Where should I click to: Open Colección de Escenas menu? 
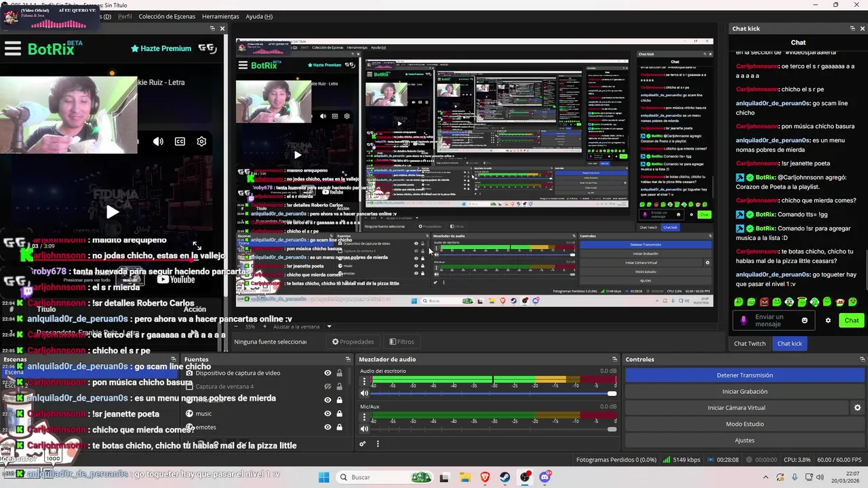[167, 16]
